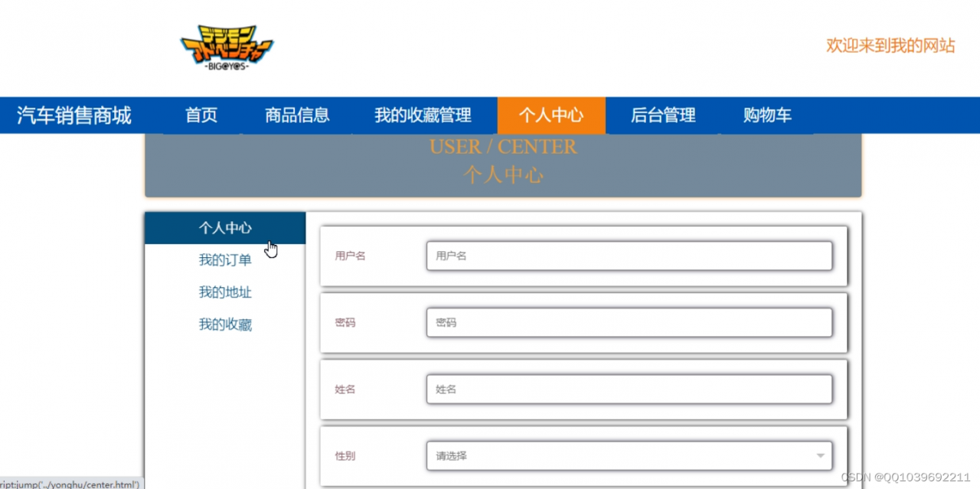
Task: Open the 商品信息 product information page
Action: (x=297, y=115)
